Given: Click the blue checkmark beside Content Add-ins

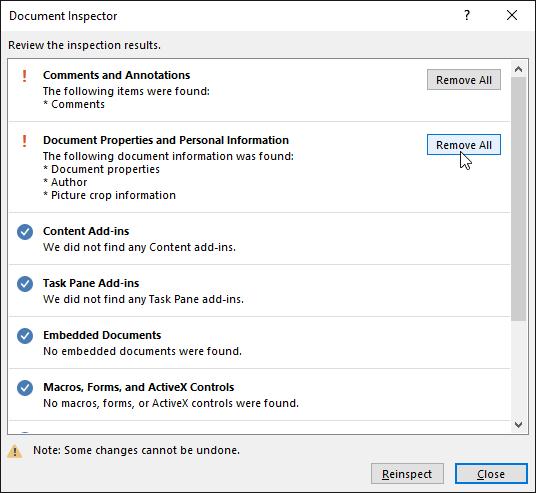Looking at the screenshot, I should point(25,232).
